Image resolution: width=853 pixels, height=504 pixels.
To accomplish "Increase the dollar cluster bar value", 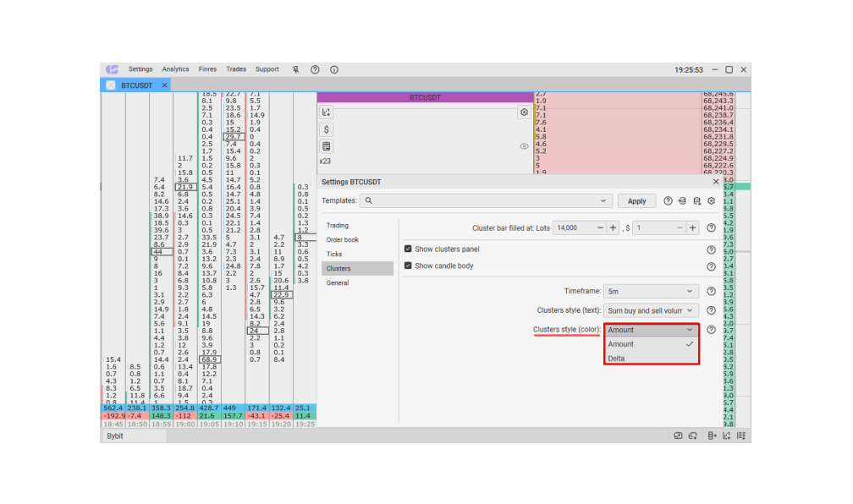I will [x=692, y=227].
